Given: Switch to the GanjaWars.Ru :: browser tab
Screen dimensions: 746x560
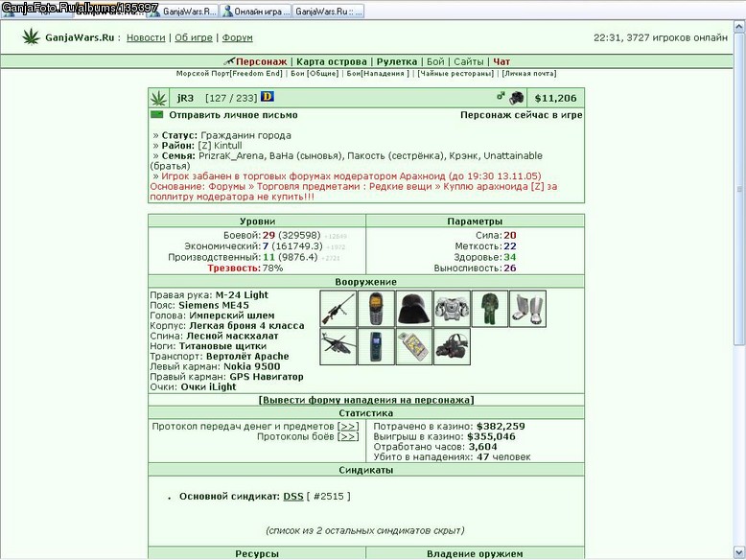Looking at the screenshot, I should (x=328, y=11).
